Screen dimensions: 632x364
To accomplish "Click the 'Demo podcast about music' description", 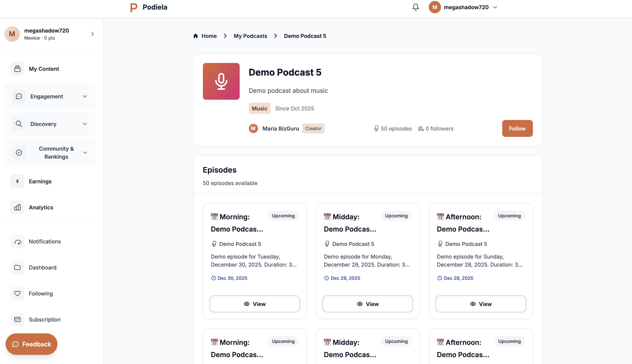I will click(x=288, y=91).
